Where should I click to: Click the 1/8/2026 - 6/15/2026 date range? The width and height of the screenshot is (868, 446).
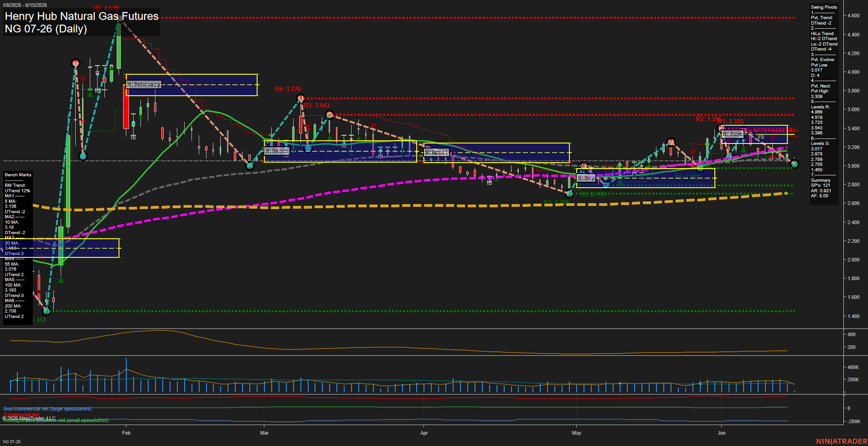(24, 5)
